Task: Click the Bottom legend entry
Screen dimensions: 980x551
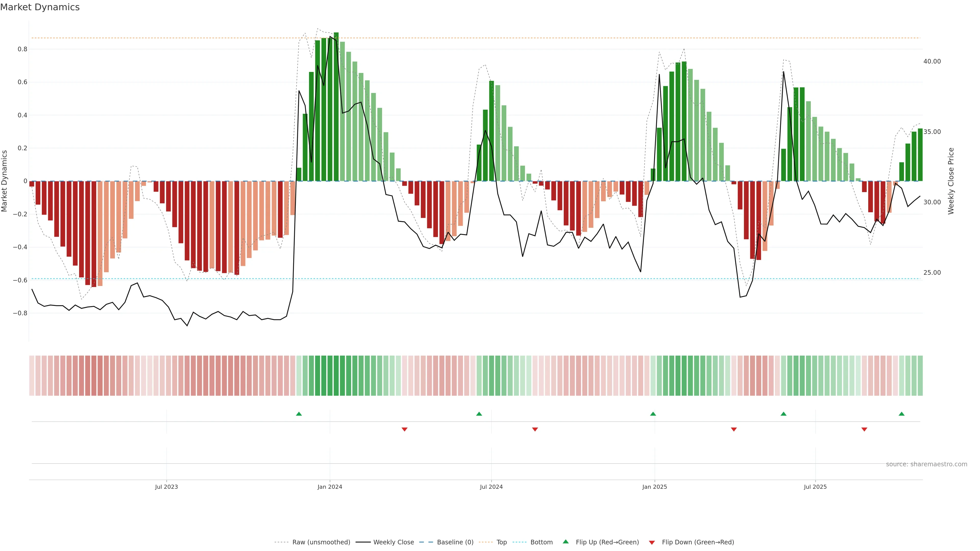Action: coord(541,542)
